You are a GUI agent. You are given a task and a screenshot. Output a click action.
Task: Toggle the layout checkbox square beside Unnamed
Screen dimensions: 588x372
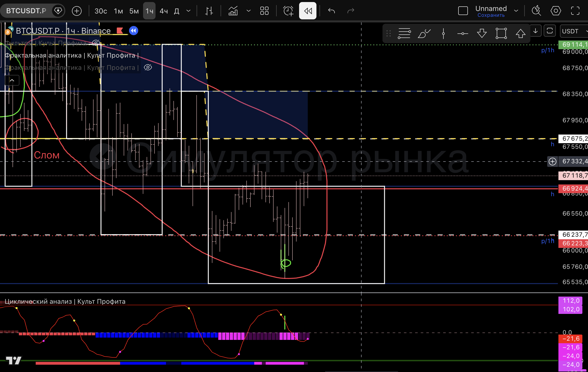click(x=463, y=11)
